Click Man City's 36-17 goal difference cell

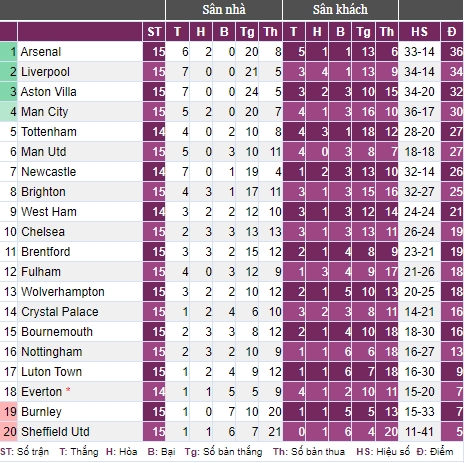419,112
